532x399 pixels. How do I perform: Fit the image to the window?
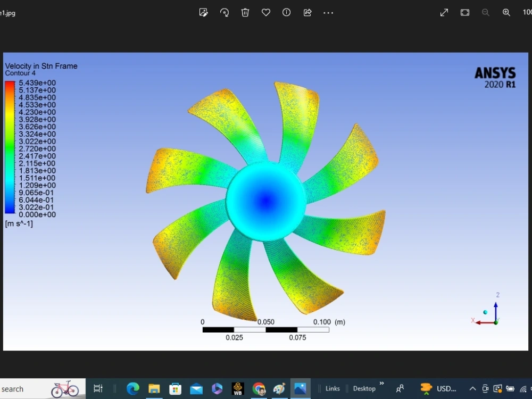pos(464,12)
